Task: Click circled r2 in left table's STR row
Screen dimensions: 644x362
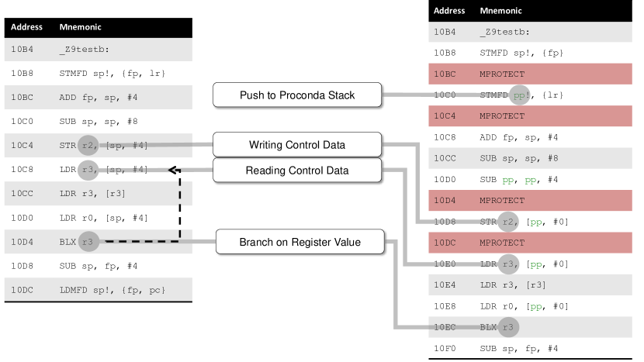Action: [89, 145]
